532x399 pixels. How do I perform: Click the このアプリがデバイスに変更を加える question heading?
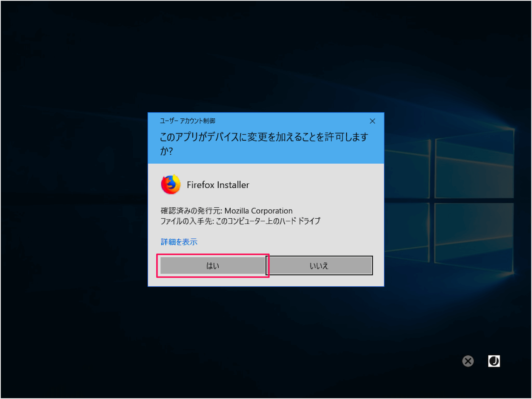click(264, 144)
